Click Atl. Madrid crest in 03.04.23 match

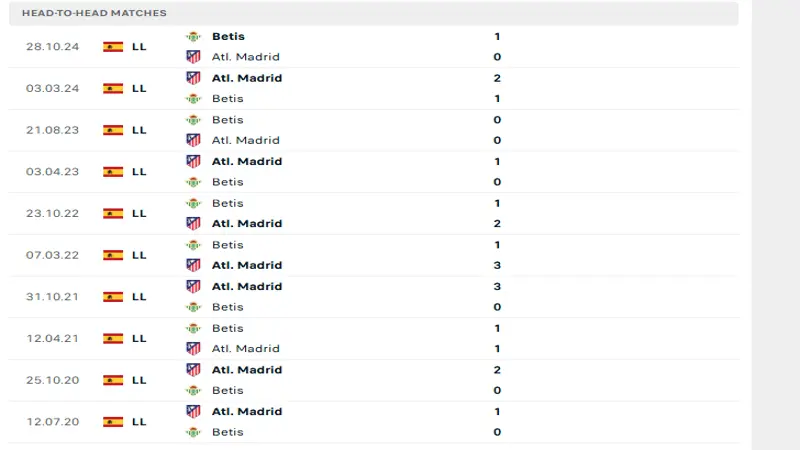(x=193, y=161)
